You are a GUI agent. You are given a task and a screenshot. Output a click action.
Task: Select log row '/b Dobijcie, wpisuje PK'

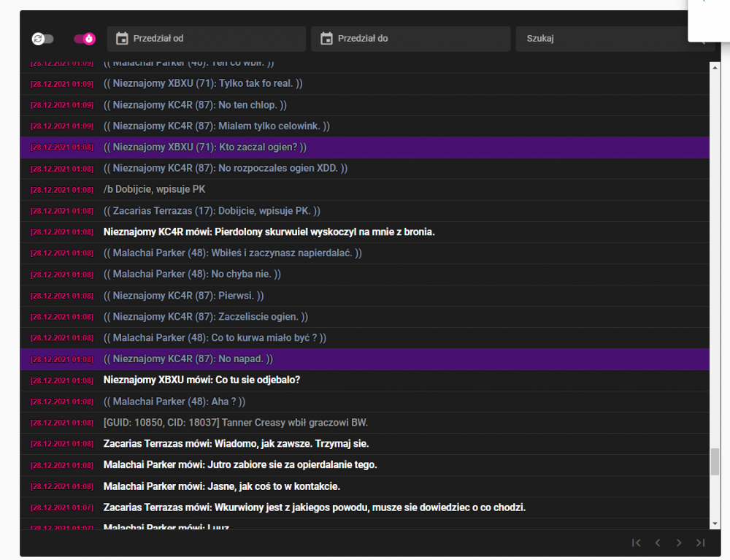(364, 190)
